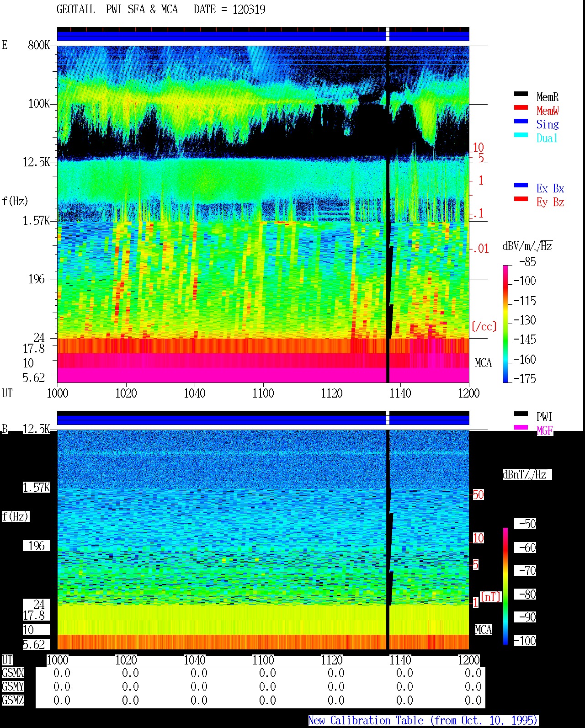
Task: Click the blue status bar above E spectrogram
Action: pos(263,36)
